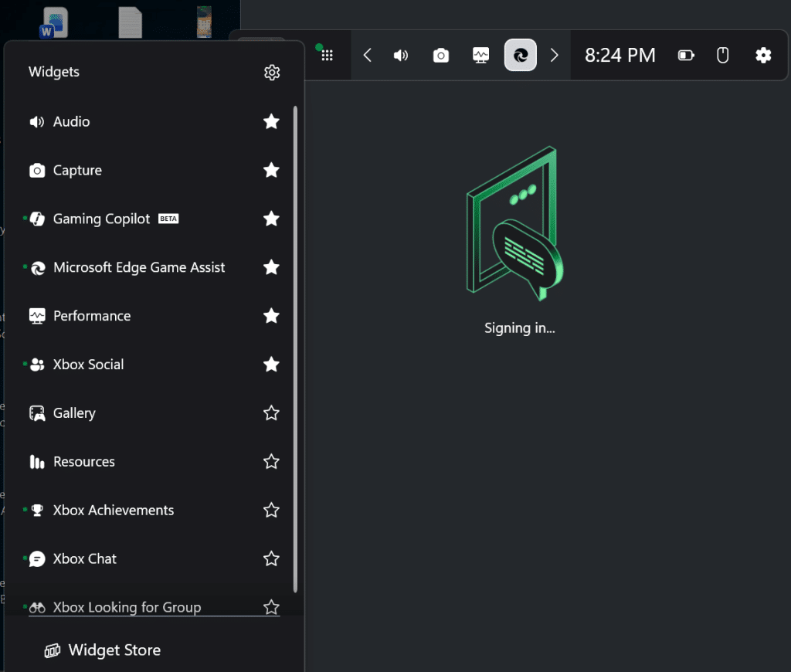Launch the Performance widget from the toolbar
791x672 pixels.
(x=480, y=55)
